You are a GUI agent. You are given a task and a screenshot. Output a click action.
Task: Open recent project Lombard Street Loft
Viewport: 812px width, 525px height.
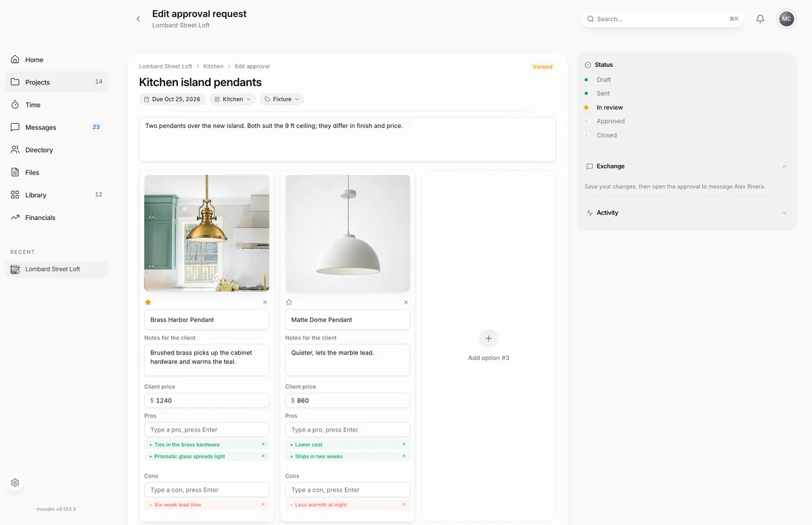point(56,269)
